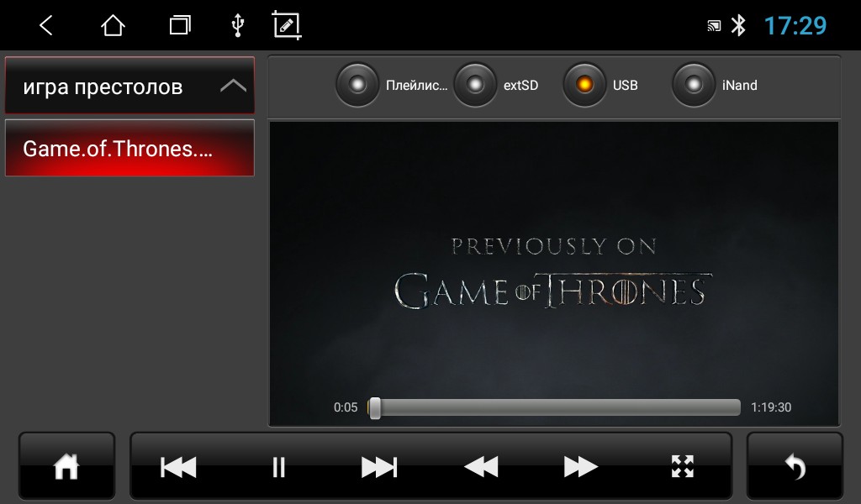
Task: Open Android home from the status bar
Action: click(113, 25)
